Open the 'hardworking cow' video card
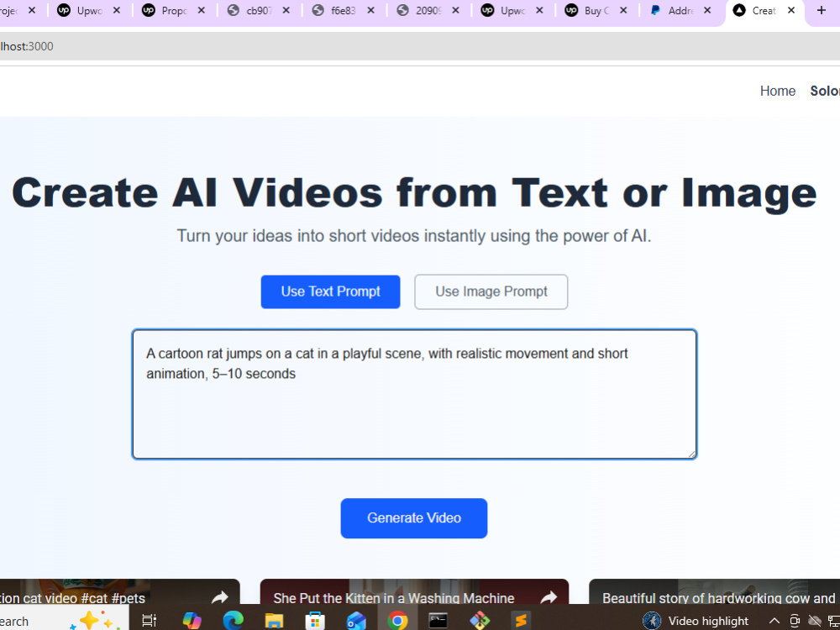The width and height of the screenshot is (840, 630). pyautogui.click(x=715, y=591)
